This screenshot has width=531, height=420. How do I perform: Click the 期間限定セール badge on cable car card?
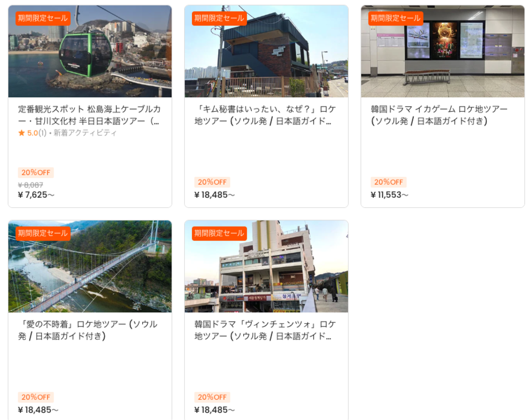coord(43,18)
